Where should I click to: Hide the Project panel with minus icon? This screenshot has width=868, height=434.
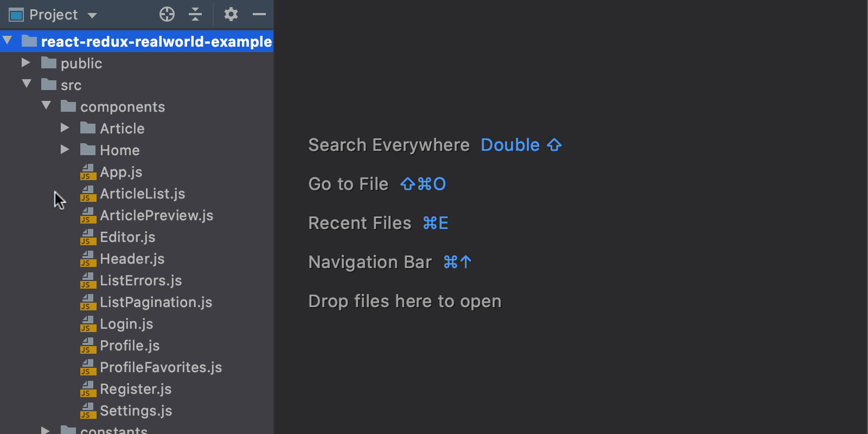coord(259,14)
